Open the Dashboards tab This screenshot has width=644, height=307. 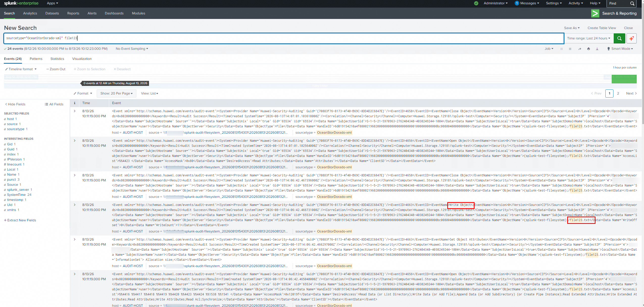[114, 13]
